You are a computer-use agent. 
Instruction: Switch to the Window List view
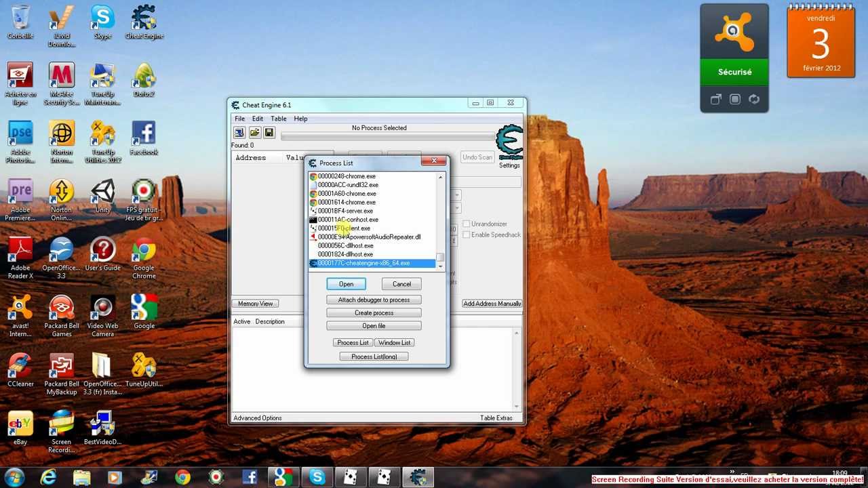[394, 342]
